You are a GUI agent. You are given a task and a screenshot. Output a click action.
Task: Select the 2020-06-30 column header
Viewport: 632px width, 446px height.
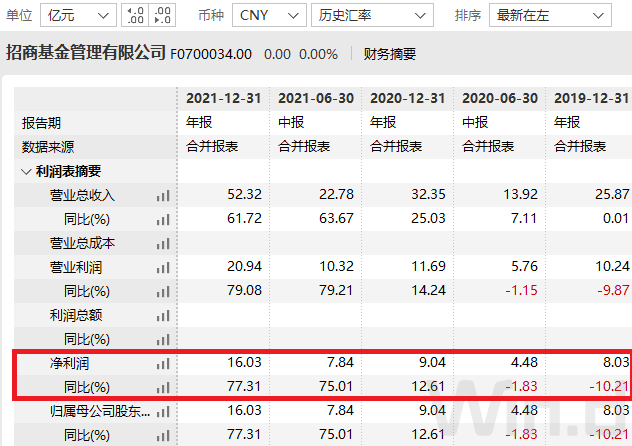[500, 98]
